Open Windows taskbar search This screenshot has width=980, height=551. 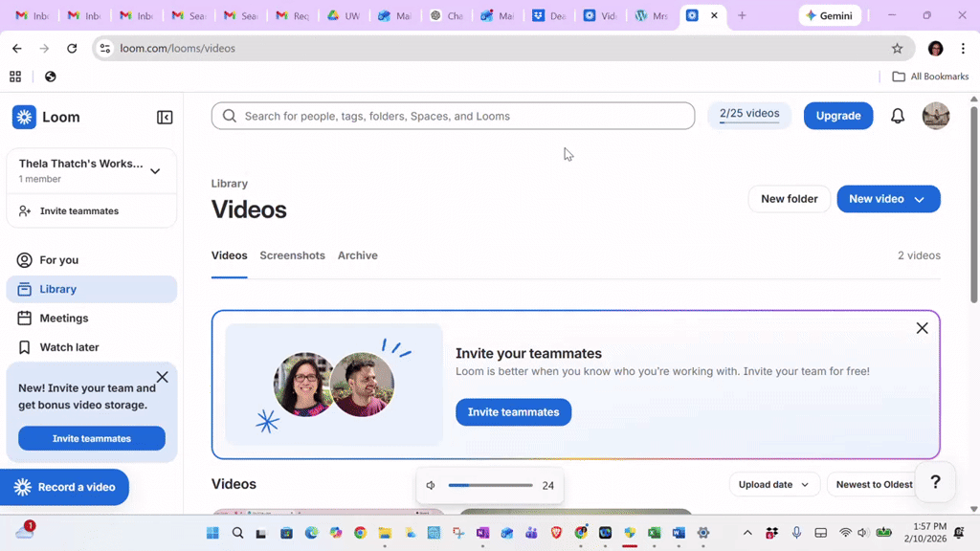237,533
